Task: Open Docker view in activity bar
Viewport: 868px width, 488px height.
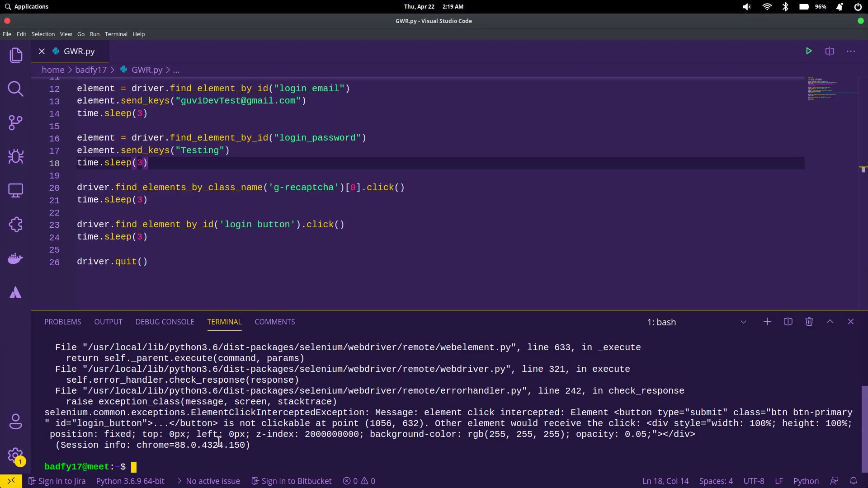Action: pos(16,258)
